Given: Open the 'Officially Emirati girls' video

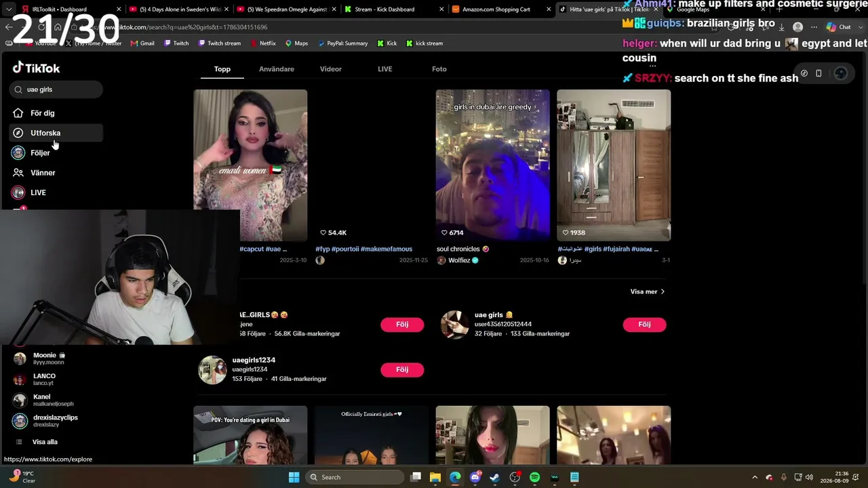Looking at the screenshot, I should tap(371, 435).
